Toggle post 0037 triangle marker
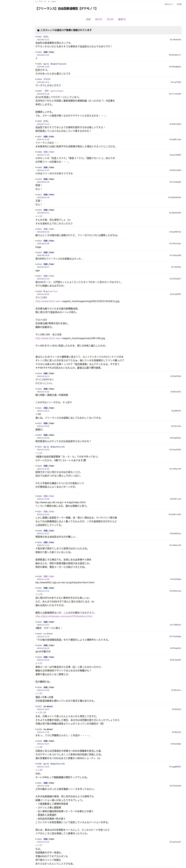 (36, 707)
